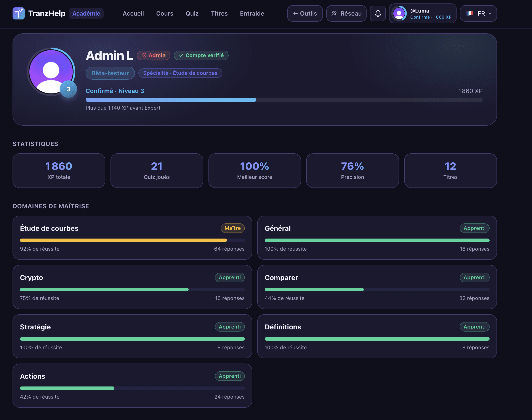
Task: Click the French flag icon
Action: tap(470, 13)
